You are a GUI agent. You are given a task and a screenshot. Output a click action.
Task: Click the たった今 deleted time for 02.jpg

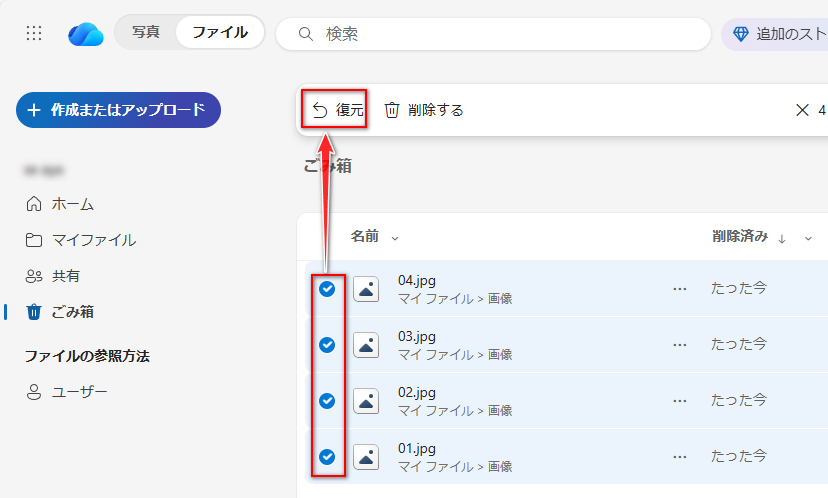point(739,400)
